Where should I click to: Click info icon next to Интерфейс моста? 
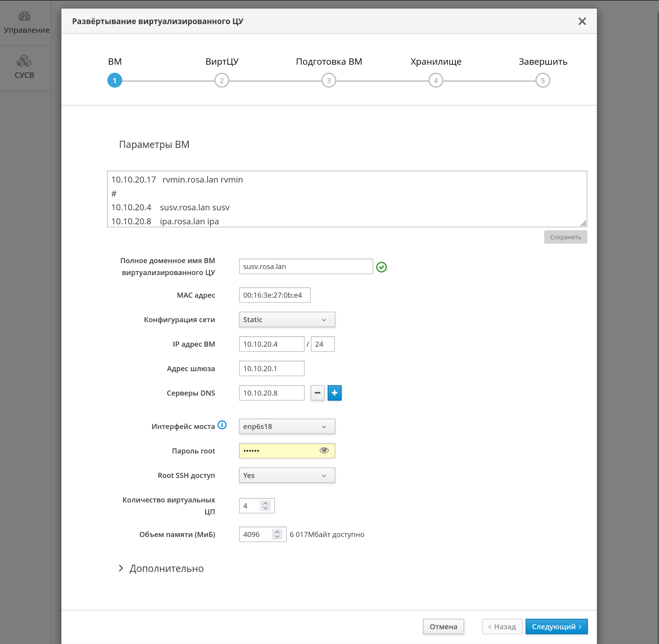coord(222,425)
